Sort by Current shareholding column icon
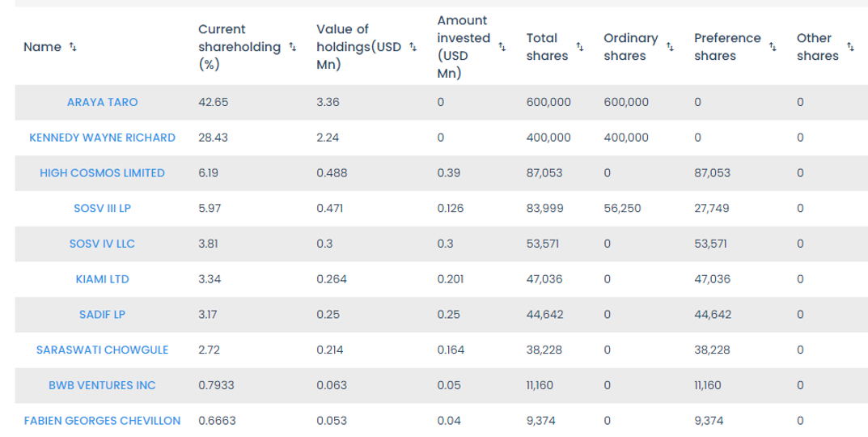 click(x=292, y=47)
